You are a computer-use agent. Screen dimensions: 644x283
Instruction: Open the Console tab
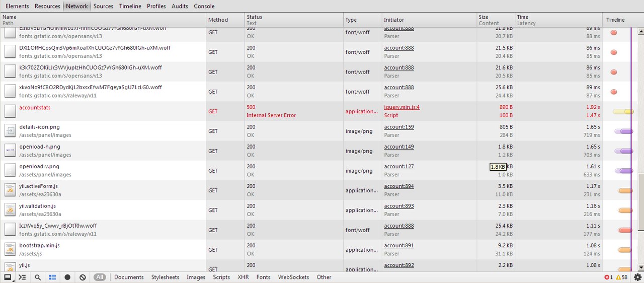click(204, 6)
